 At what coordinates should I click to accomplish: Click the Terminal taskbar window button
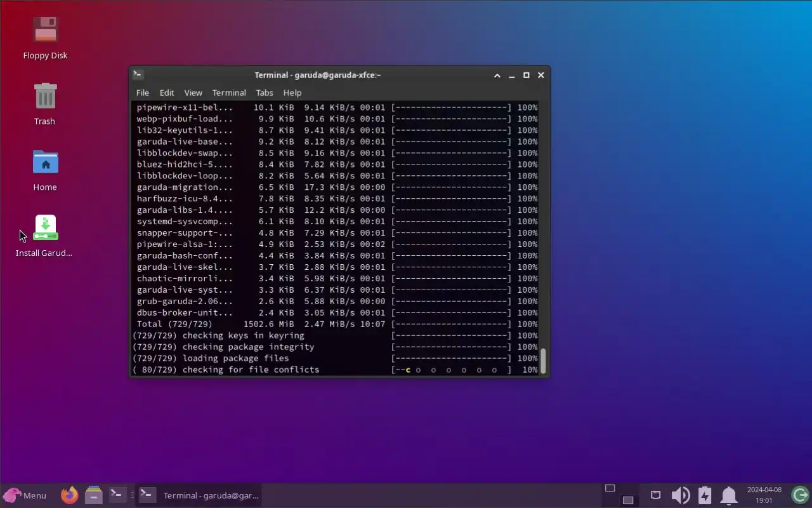pos(199,495)
